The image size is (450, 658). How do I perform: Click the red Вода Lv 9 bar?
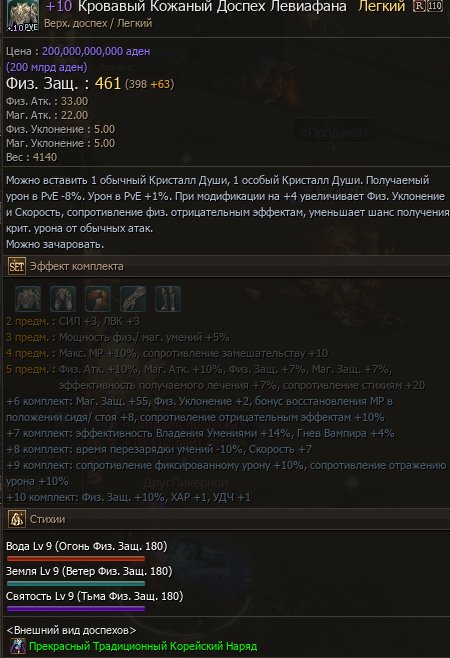(76, 559)
